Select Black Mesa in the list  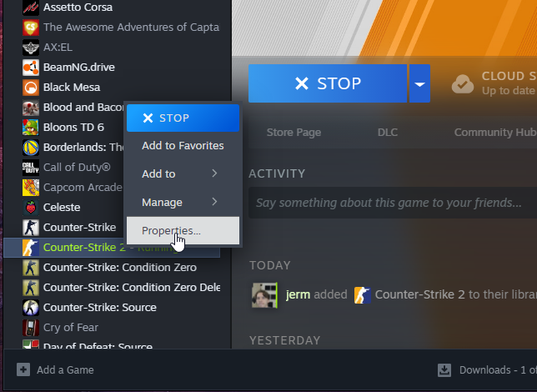coord(72,88)
